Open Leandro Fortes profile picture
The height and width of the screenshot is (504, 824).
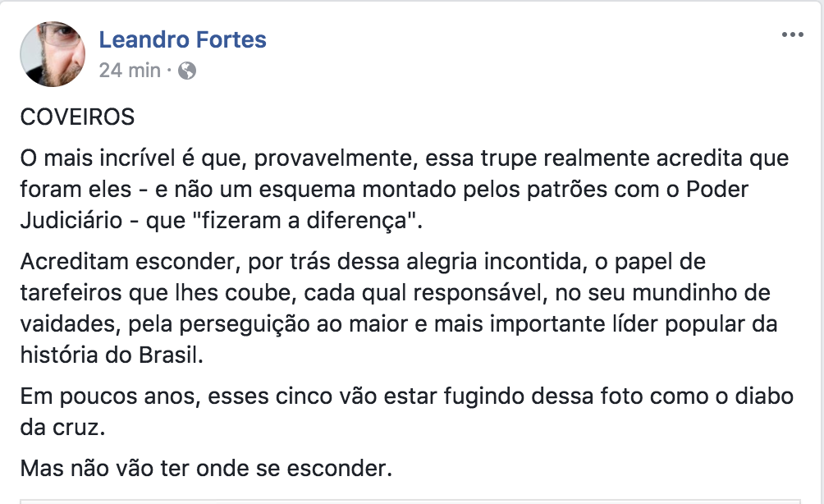(53, 54)
